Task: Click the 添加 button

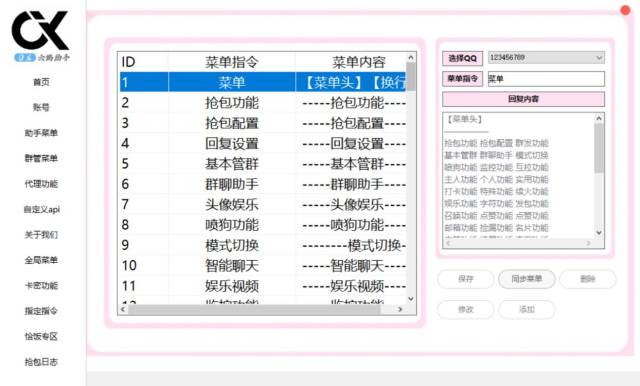Action: pos(527,309)
